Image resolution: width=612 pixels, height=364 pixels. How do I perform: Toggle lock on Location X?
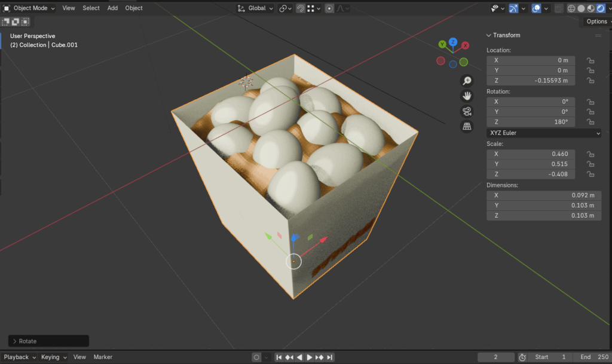(590, 60)
